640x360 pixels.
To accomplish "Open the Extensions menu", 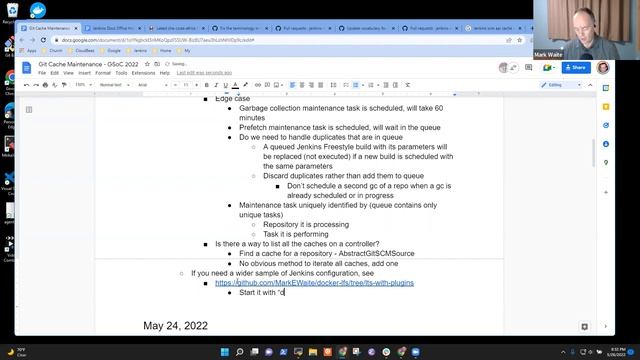I will point(143,73).
